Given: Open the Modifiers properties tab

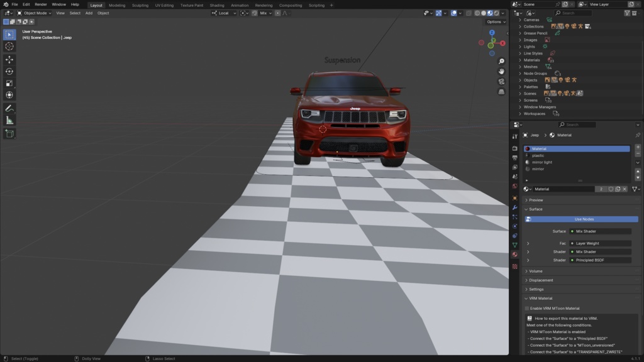Looking at the screenshot, I should 514,207.
